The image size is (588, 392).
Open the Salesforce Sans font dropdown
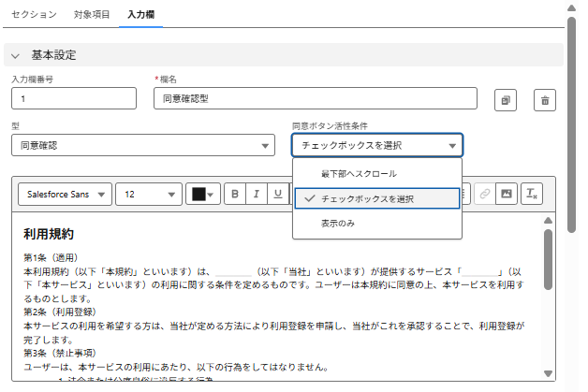65,194
